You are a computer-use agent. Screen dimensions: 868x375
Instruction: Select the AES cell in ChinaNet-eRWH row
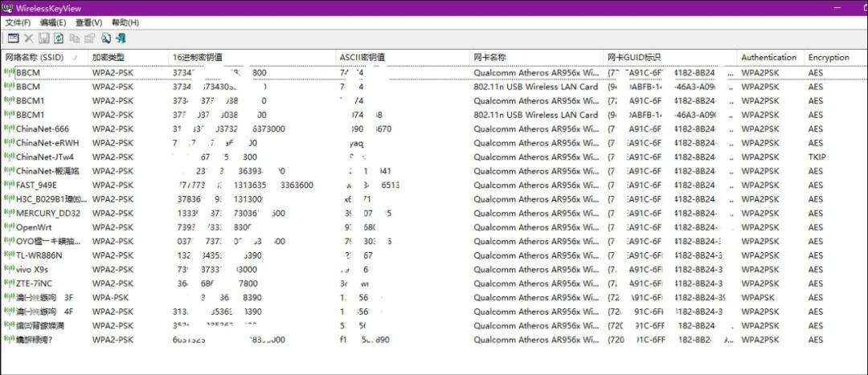click(816, 143)
